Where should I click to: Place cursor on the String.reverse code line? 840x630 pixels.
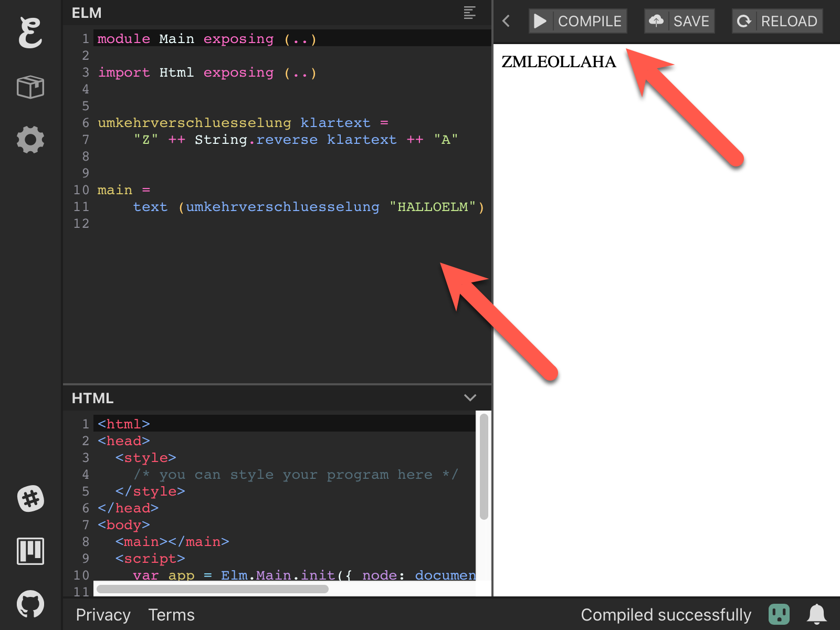(294, 140)
